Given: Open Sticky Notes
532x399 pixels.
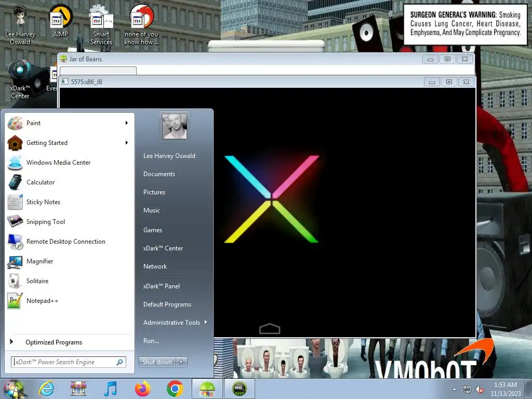Looking at the screenshot, I should coord(70,202).
